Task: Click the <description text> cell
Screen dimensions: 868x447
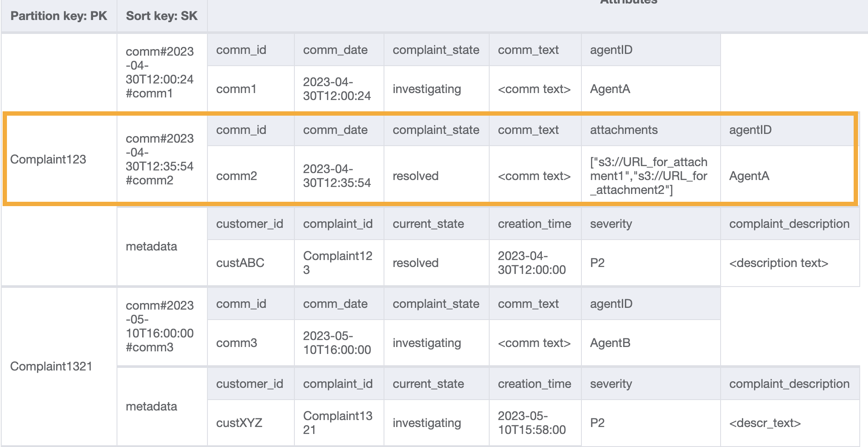Action: pos(778,263)
